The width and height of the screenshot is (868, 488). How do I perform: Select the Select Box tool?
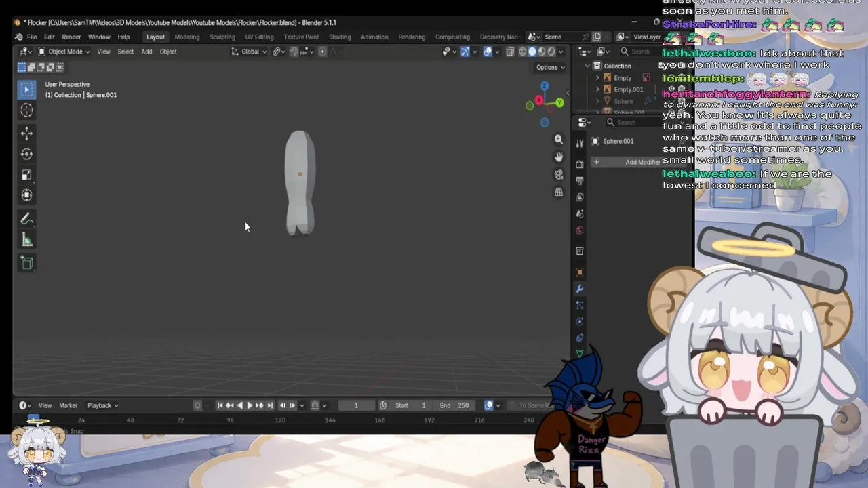(x=26, y=89)
